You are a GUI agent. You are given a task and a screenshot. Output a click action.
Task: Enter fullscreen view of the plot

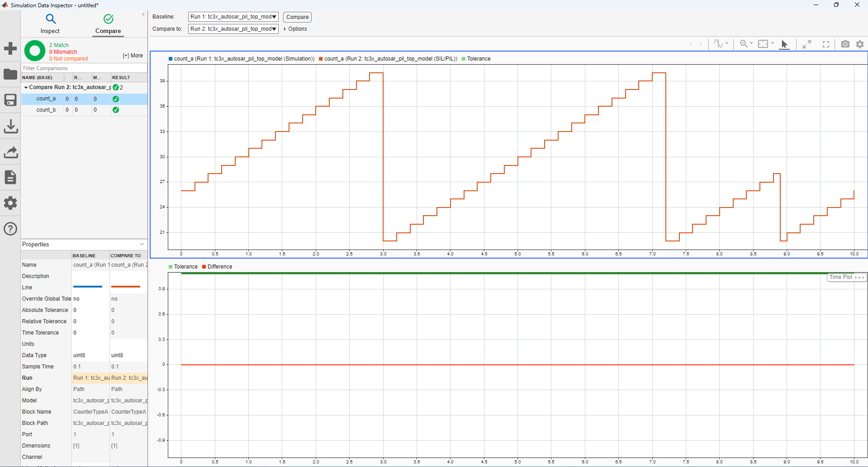(x=825, y=44)
